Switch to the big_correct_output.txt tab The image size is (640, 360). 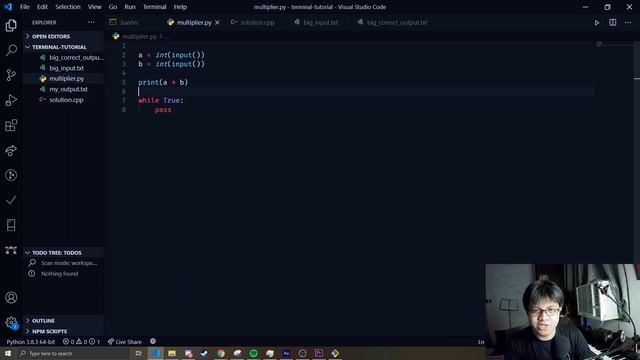[x=396, y=22]
